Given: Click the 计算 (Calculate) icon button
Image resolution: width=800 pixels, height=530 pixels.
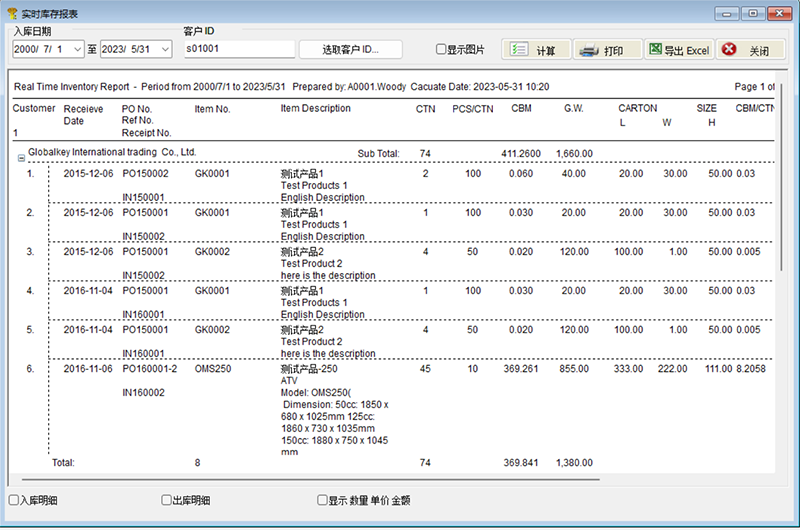Looking at the screenshot, I should tap(535, 50).
